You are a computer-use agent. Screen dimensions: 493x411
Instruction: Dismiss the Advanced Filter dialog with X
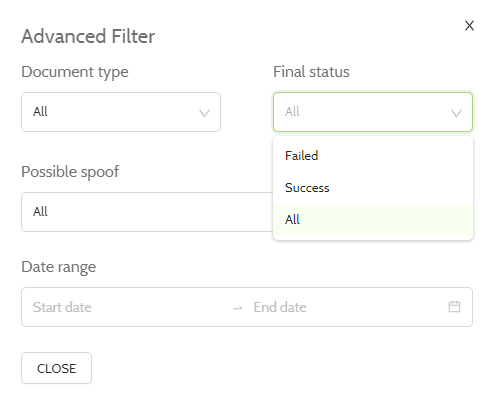(x=469, y=26)
